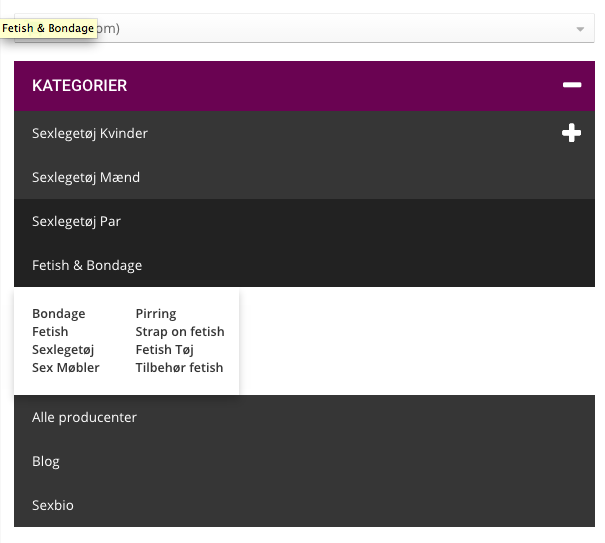Go to Strap on fetish
The image size is (605, 543).
click(180, 332)
